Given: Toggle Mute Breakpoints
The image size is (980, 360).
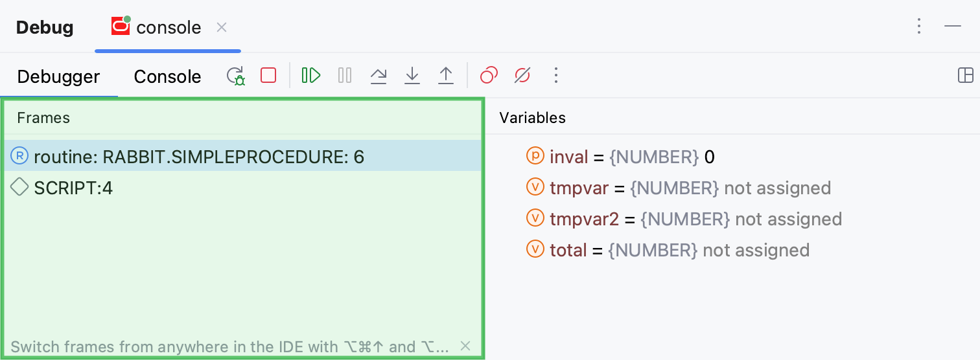Looking at the screenshot, I should click(x=522, y=76).
